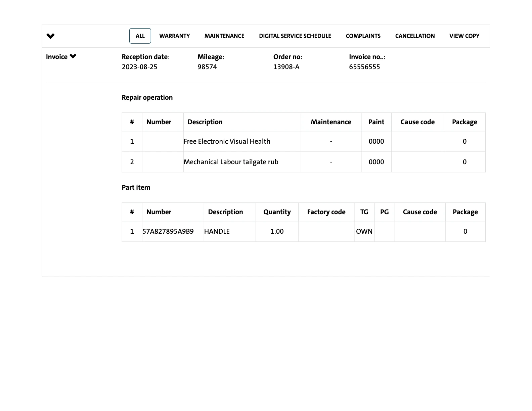Viewport: 532px width, 411px height.
Task: Click the OWN value in TG column
Action: 364,231
